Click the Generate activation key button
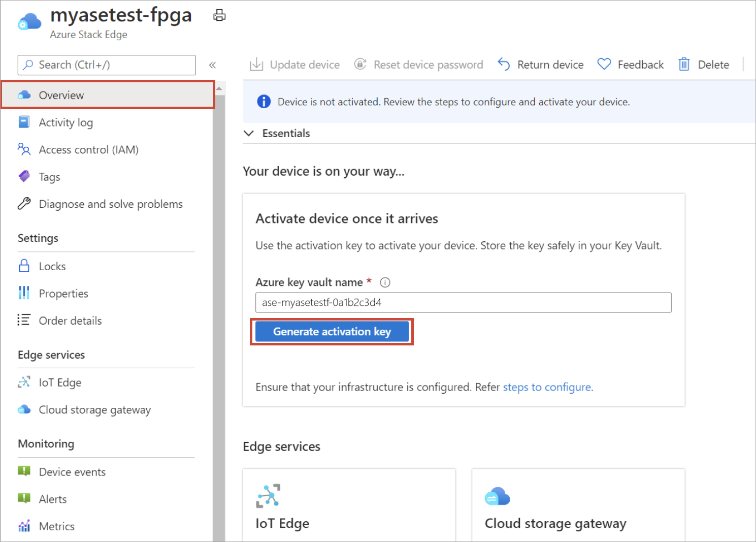The width and height of the screenshot is (756, 542). (x=332, y=331)
